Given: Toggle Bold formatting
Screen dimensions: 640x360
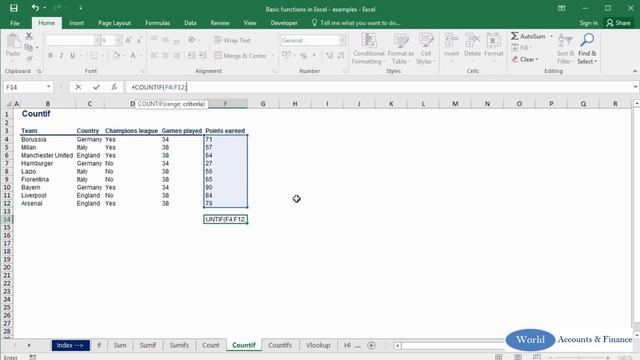Looking at the screenshot, I should 50,56.
